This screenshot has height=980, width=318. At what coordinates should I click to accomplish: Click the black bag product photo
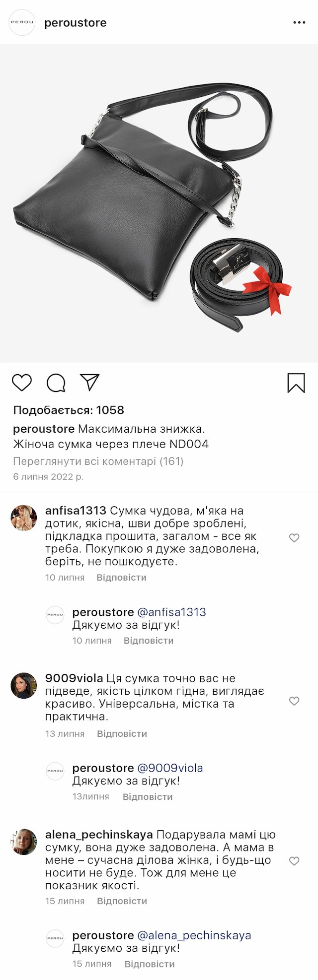149,203
